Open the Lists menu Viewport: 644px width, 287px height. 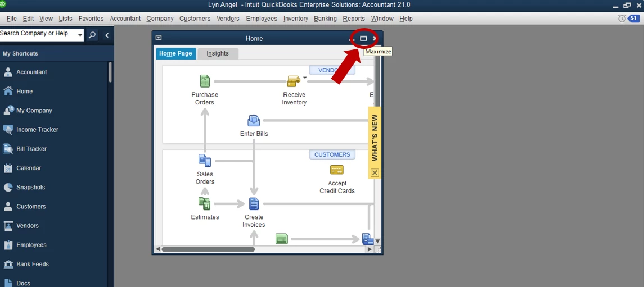(65, 19)
